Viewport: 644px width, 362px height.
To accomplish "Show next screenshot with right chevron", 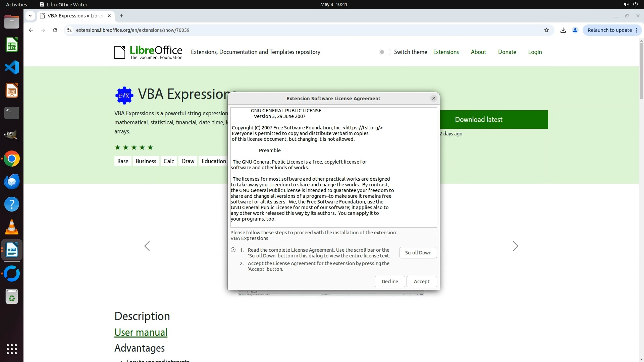I will [x=515, y=246].
